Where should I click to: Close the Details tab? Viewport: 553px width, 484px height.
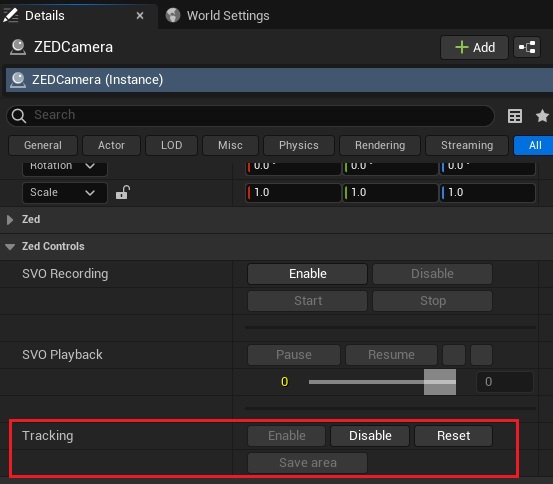coord(140,16)
